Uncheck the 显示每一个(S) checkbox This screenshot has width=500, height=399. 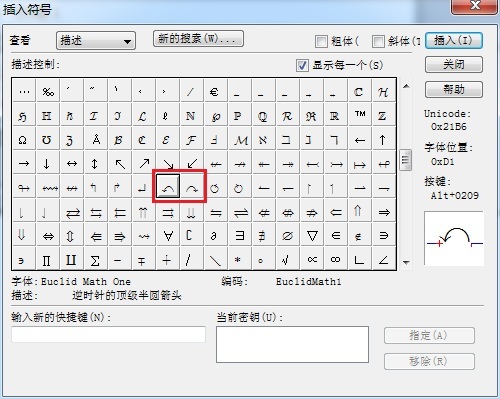[302, 65]
